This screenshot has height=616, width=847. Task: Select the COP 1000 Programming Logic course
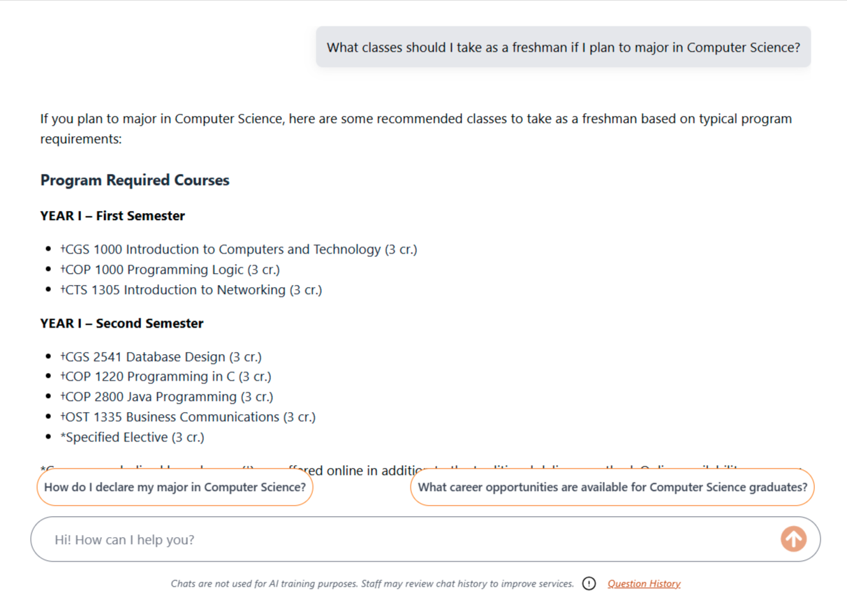pyautogui.click(x=170, y=269)
